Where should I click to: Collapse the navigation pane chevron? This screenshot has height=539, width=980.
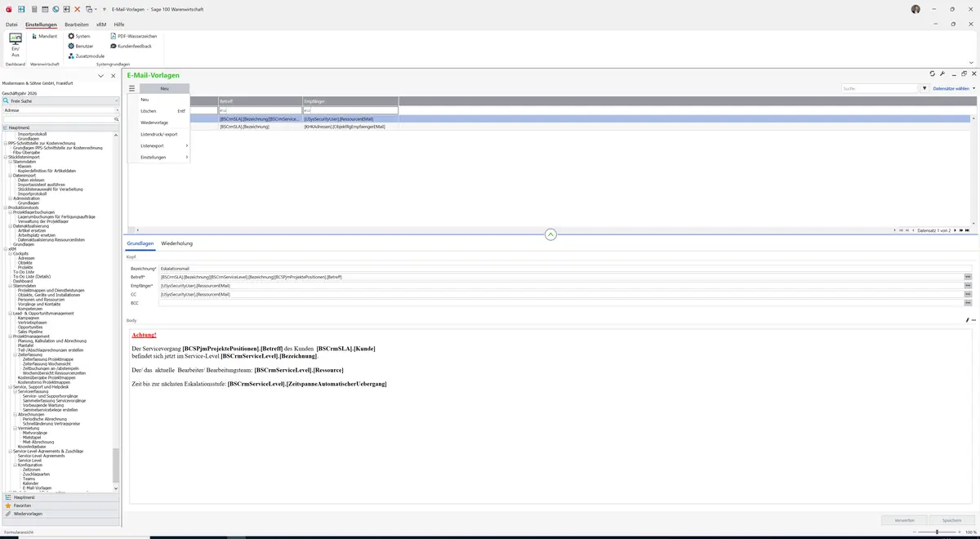pyautogui.click(x=100, y=76)
